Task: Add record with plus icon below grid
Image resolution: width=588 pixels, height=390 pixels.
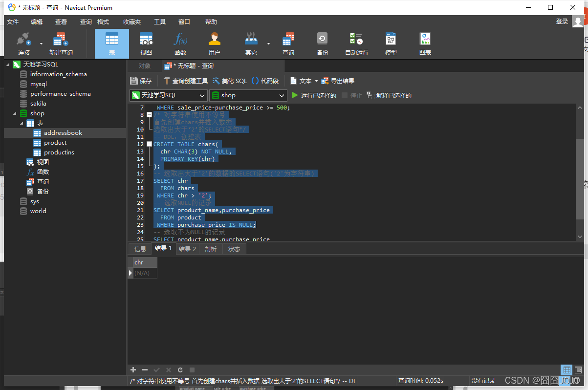Action: coord(133,370)
